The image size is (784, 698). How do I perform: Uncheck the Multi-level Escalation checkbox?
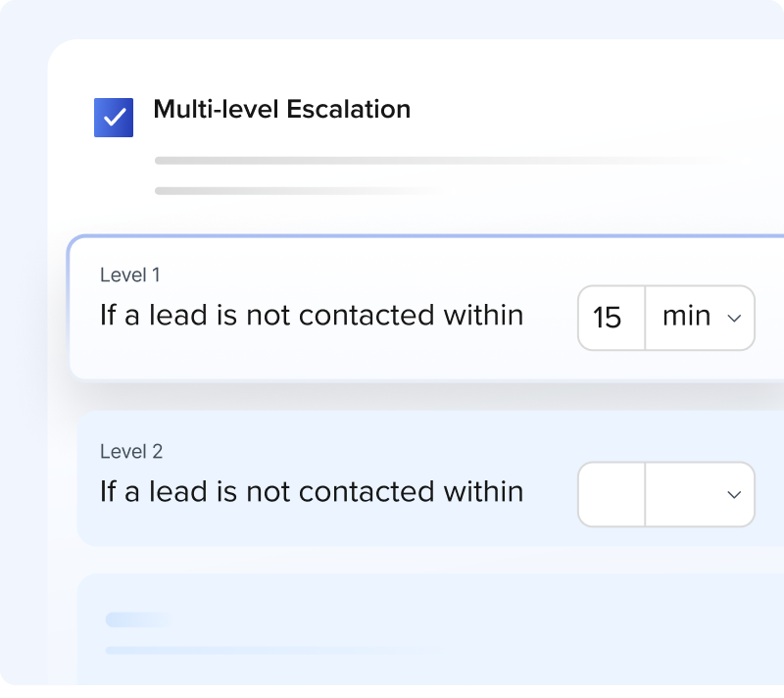tap(114, 118)
